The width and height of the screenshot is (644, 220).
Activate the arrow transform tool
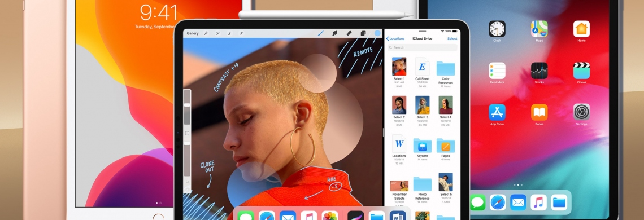[242, 33]
